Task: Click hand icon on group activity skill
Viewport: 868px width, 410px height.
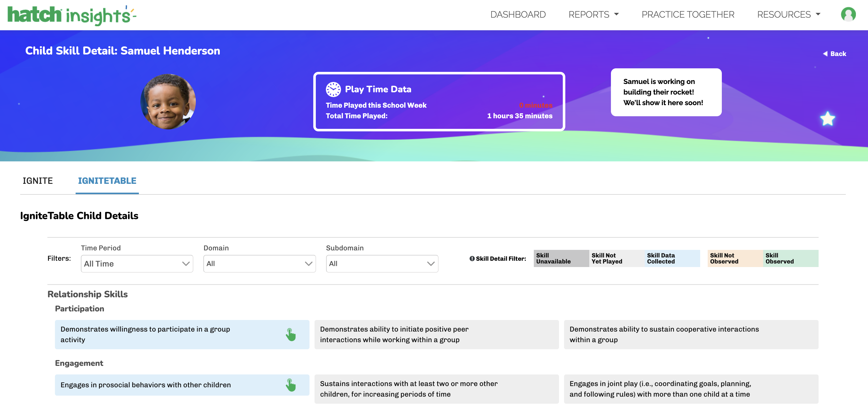Action: (x=290, y=334)
